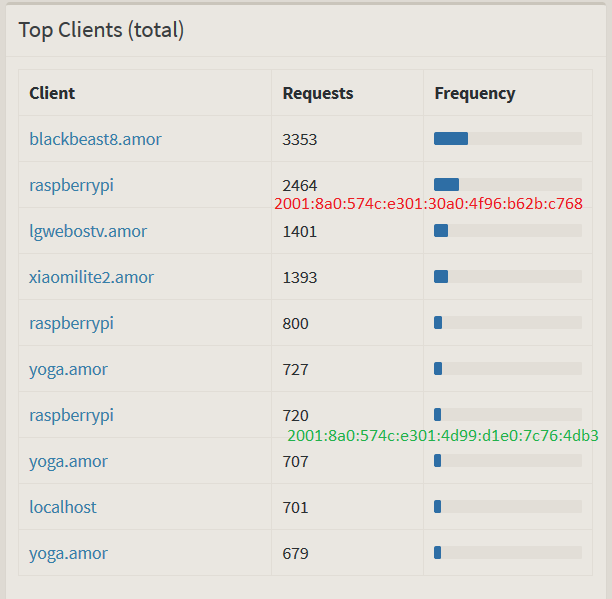Click frequency bar for blackbeast8.amor
The image size is (612, 599).
click(x=508, y=139)
